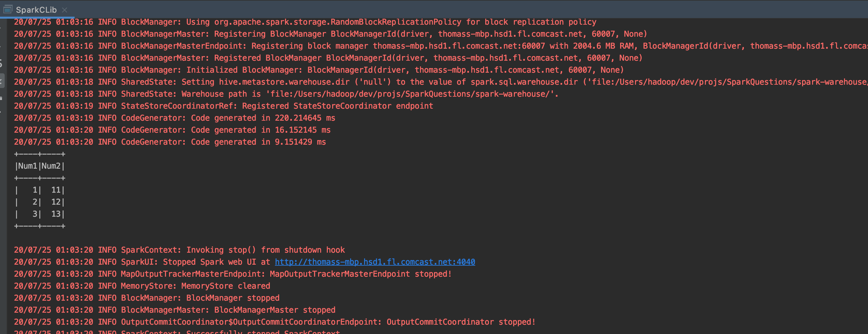Viewport: 868px width, 334px height.
Task: Open the thomass-mbp.hsd1.fl.comcast.net:4040 web UI link
Action: 375,261
